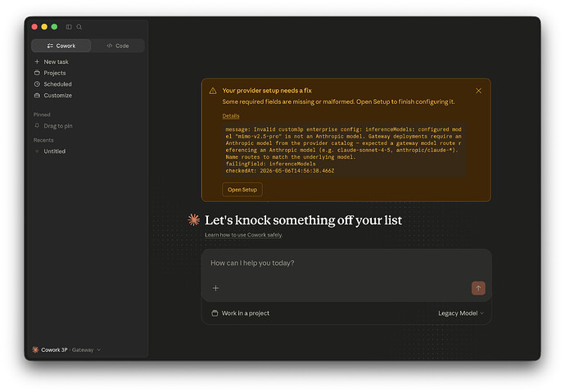
Task: Click the Pinned section label
Action: [x=42, y=115]
